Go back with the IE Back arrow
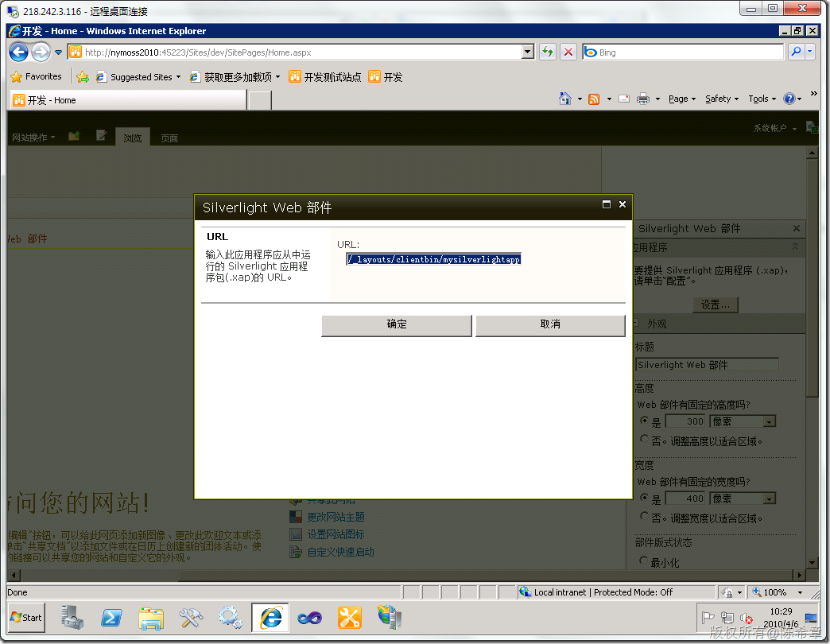This screenshot has height=644, width=830. coord(18,52)
